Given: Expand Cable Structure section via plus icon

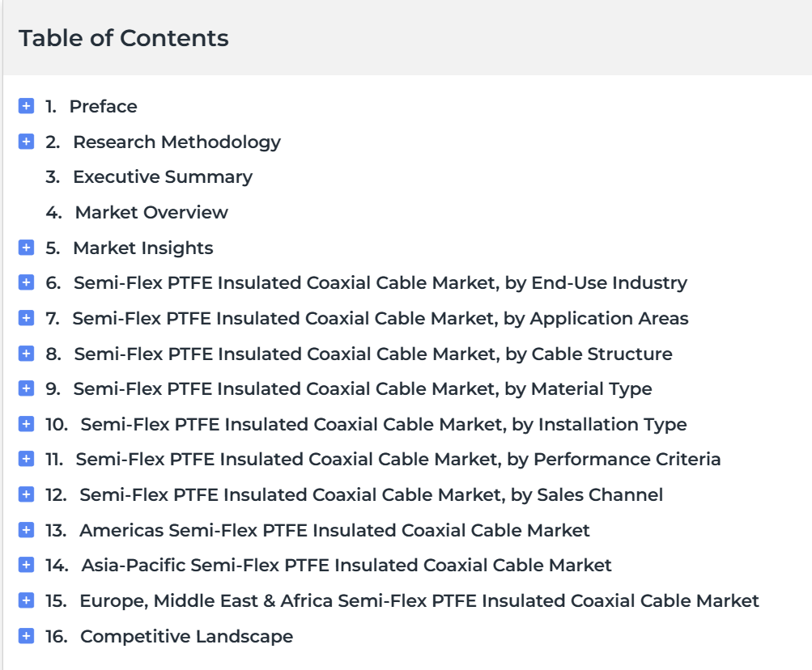Looking at the screenshot, I should pyautogui.click(x=27, y=354).
